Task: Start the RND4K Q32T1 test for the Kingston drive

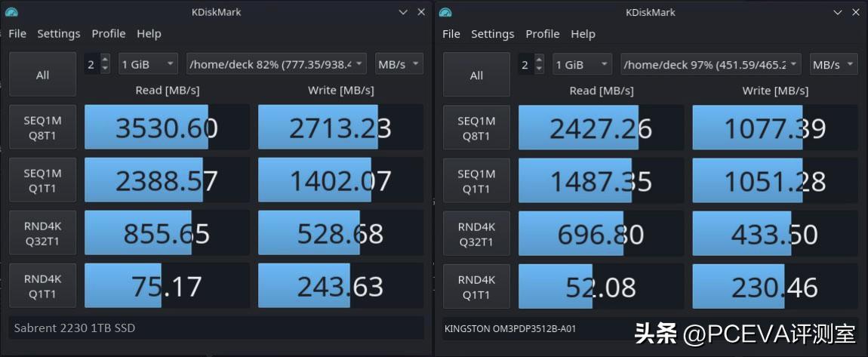Action: 476,234
